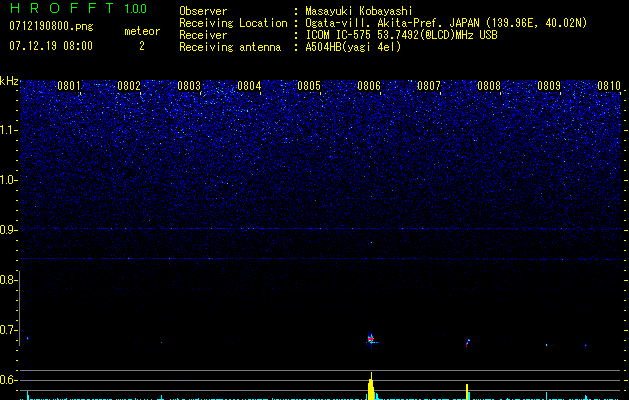Viewport: 629px width, 400px height.
Task: Click the 1.0 frequency axis label
Action: tap(8, 180)
